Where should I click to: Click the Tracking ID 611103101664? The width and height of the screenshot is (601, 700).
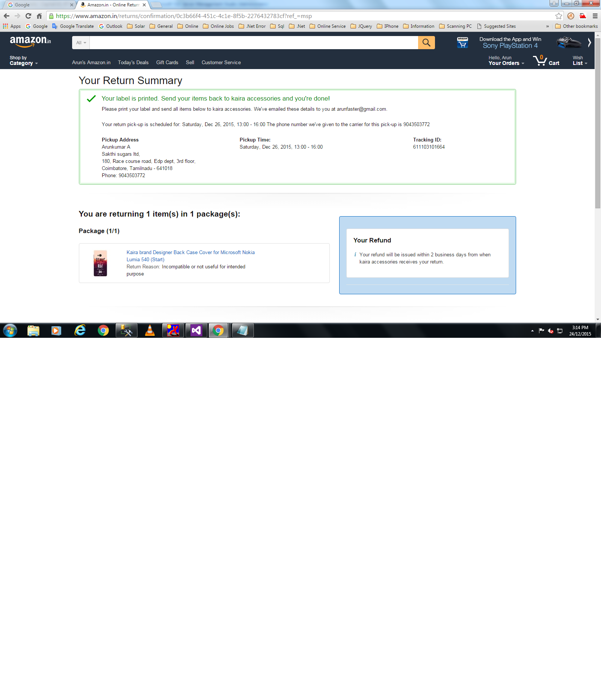[429, 147]
